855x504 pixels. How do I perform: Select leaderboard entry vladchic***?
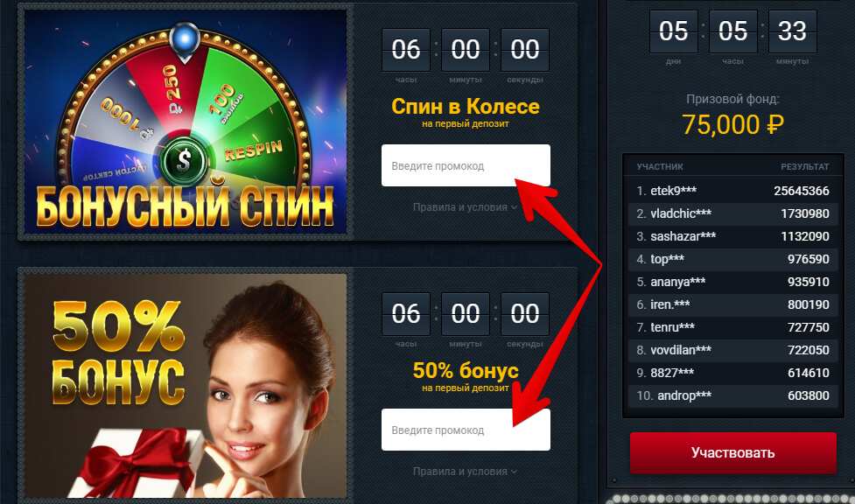[732, 213]
